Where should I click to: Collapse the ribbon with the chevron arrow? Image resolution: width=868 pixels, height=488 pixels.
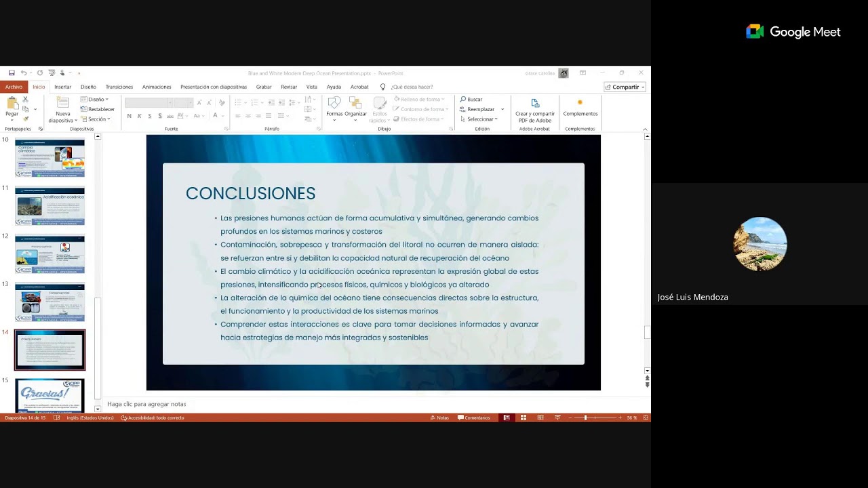tap(645, 129)
